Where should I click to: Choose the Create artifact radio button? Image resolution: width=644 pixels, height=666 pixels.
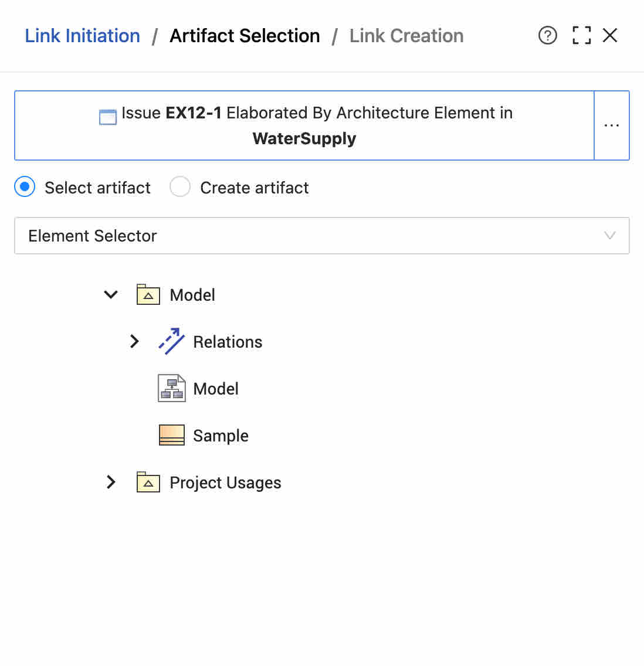[180, 187]
